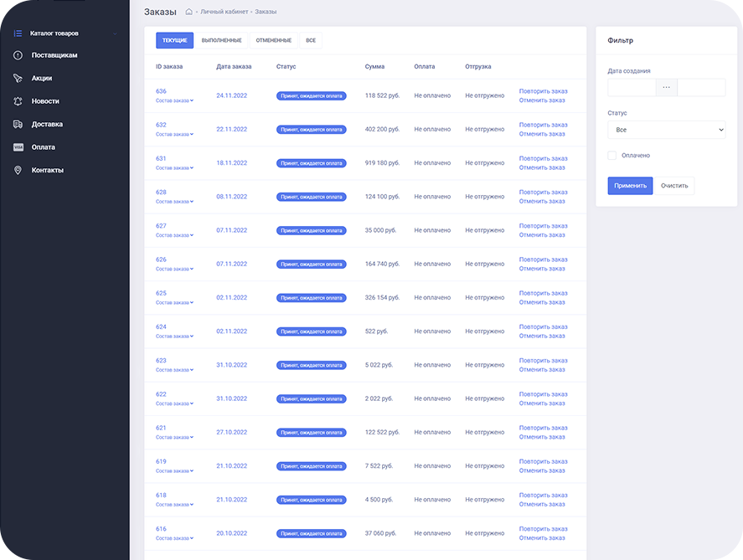Viewport: 743px width, 560px height.
Task: Select the Поставщикам sidebar icon
Action: (18, 55)
